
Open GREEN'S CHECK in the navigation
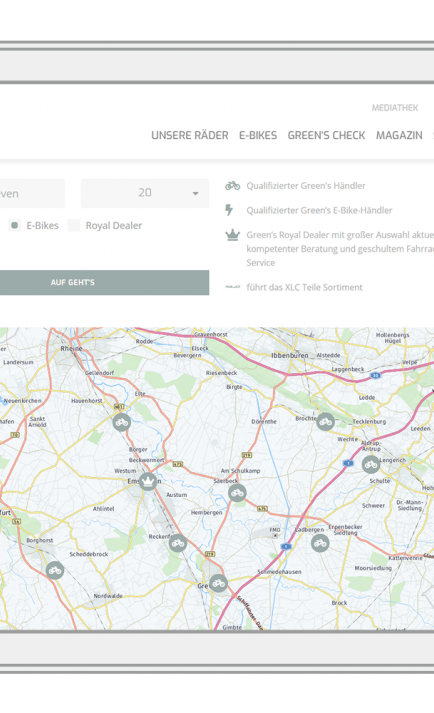(326, 136)
